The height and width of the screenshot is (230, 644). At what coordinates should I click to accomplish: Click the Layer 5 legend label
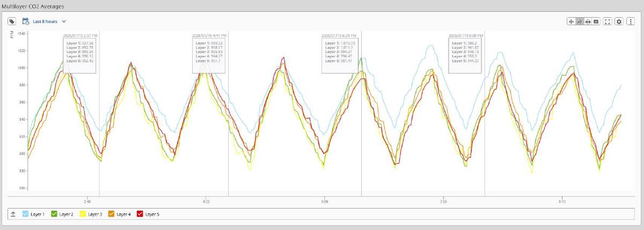pyautogui.click(x=152, y=214)
